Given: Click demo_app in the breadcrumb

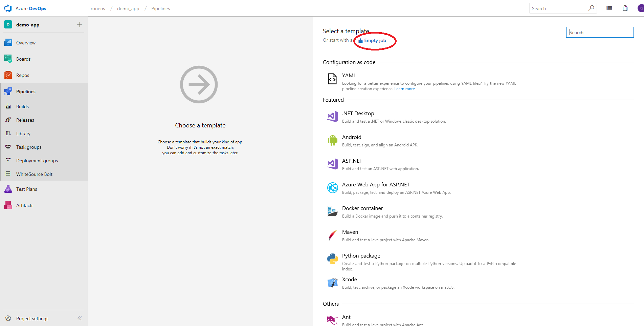Looking at the screenshot, I should 128,8.
